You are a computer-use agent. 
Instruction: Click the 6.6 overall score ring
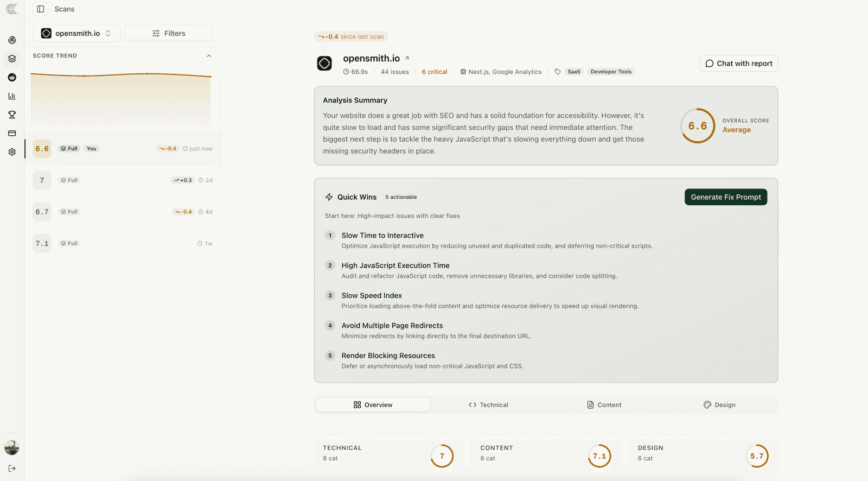coord(698,126)
